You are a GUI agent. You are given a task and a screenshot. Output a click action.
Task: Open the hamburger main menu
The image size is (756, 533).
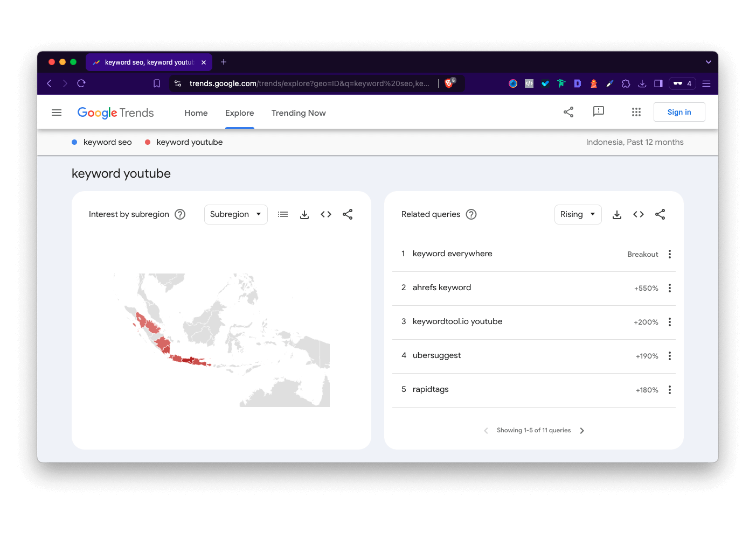(x=57, y=113)
